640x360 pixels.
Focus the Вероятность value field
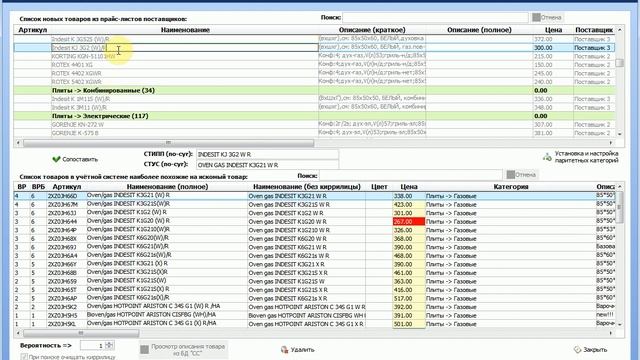pos(93,345)
